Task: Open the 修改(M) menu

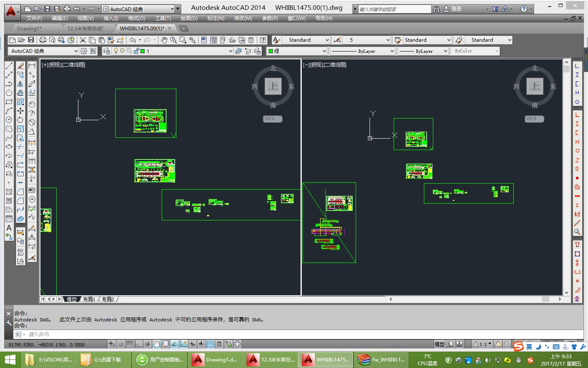Action: point(243,18)
